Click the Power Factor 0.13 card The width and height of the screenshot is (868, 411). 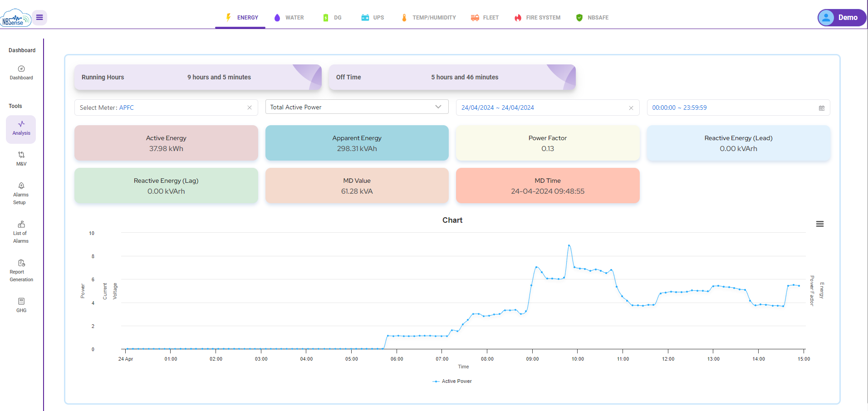click(548, 143)
